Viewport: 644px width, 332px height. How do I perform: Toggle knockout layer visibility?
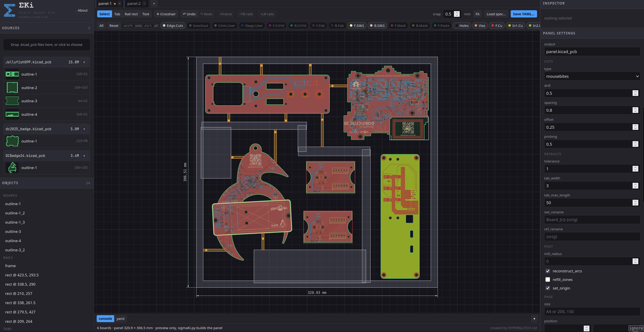tap(198, 26)
